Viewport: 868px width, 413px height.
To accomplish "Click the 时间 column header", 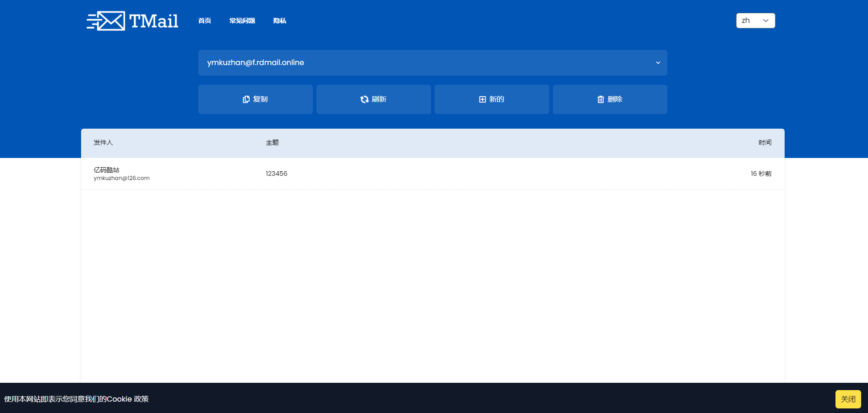I will click(765, 142).
